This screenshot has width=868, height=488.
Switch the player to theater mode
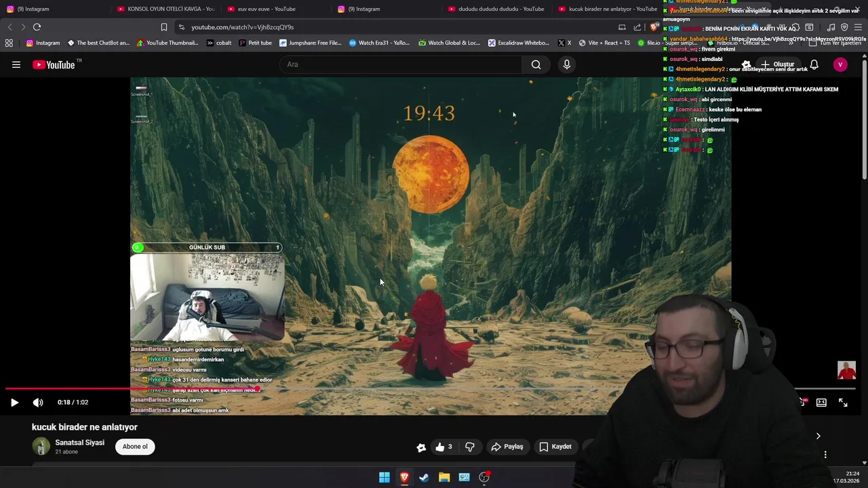tap(821, 403)
